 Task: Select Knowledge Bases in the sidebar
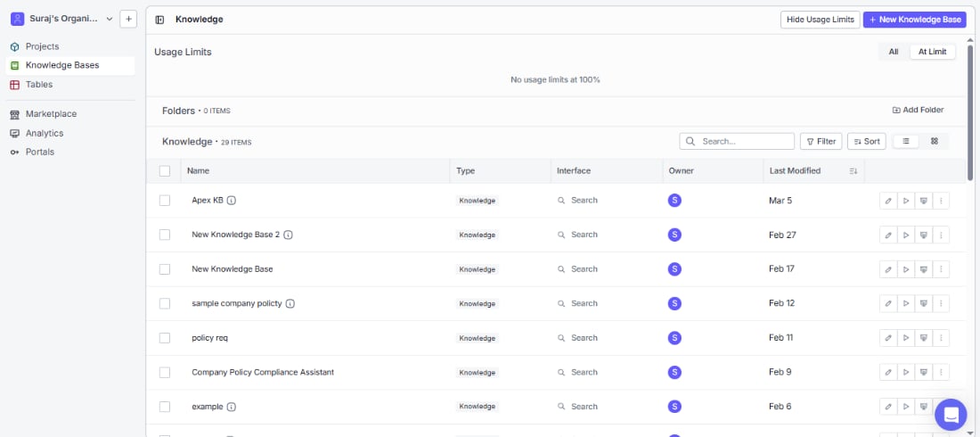[70, 65]
